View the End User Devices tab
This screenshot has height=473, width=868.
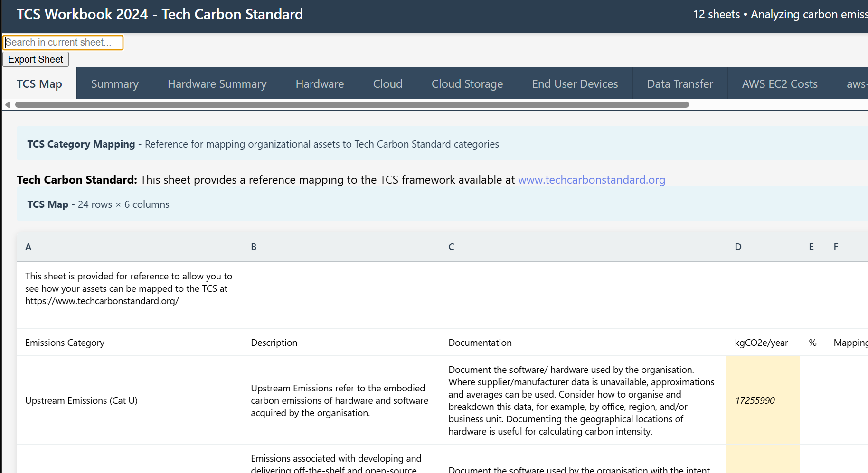(575, 83)
